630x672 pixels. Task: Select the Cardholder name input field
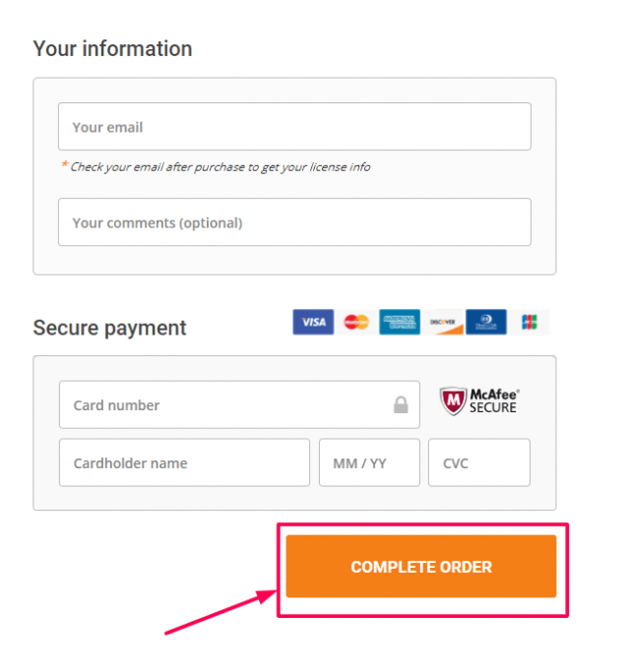[184, 462]
